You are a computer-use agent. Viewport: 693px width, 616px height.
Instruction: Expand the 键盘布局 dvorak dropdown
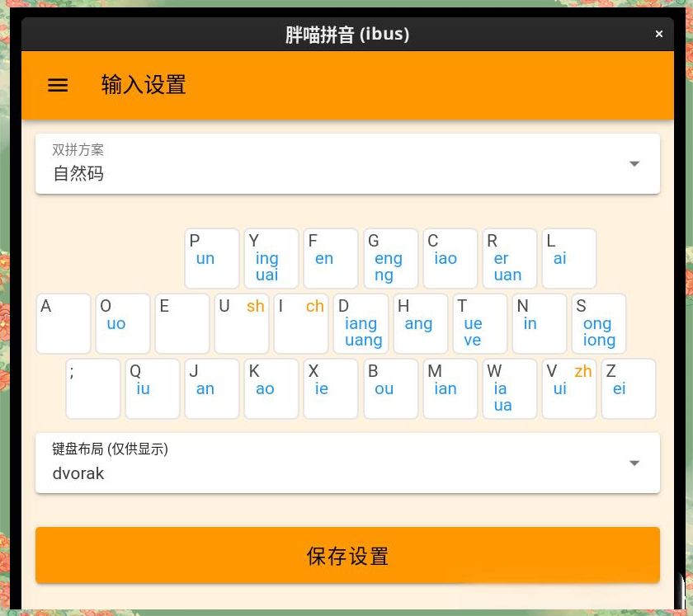[x=347, y=463]
